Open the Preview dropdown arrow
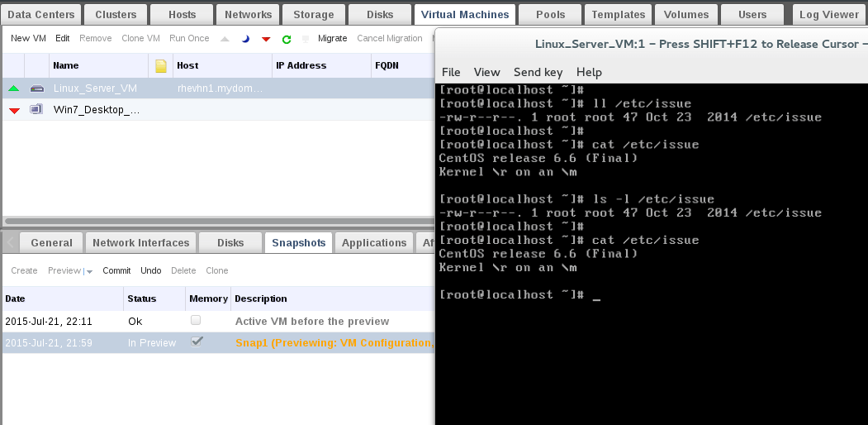Viewport: 868px width, 425px height. pyautogui.click(x=88, y=271)
